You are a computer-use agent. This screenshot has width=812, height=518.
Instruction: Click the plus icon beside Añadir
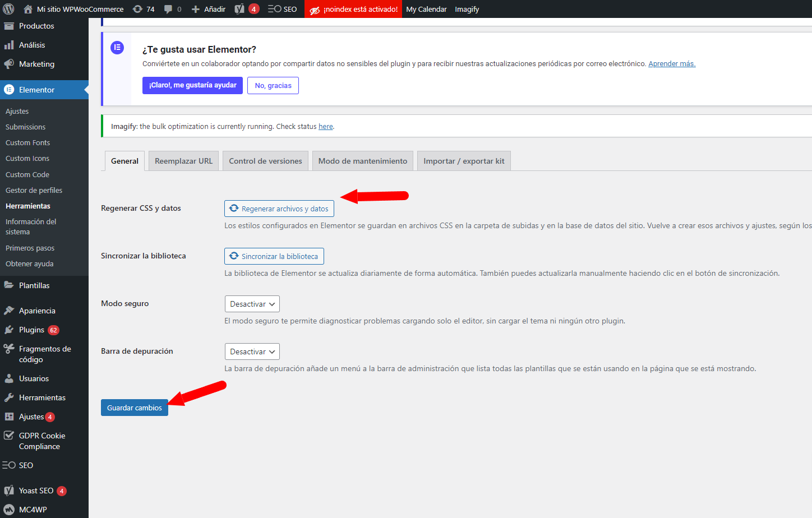pos(196,9)
